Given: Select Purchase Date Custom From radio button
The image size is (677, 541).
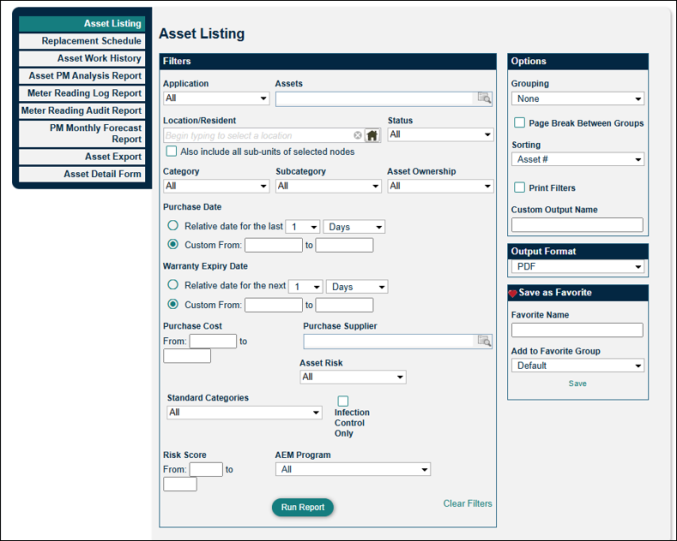Looking at the screenshot, I should [173, 244].
